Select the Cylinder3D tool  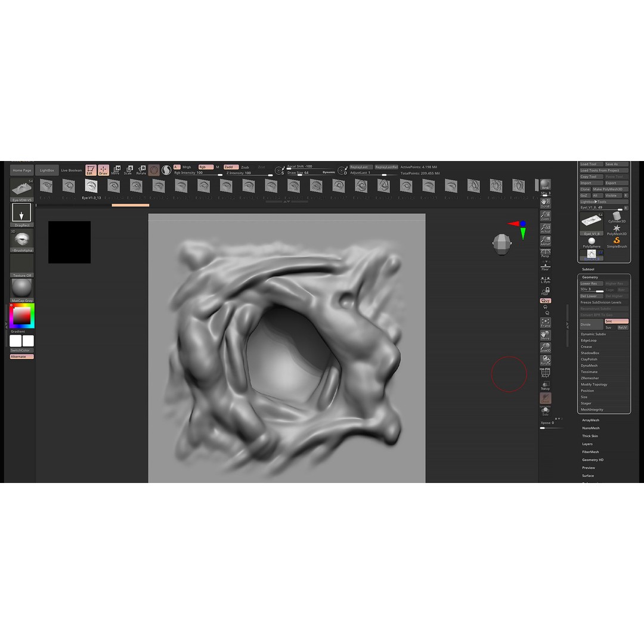617,217
